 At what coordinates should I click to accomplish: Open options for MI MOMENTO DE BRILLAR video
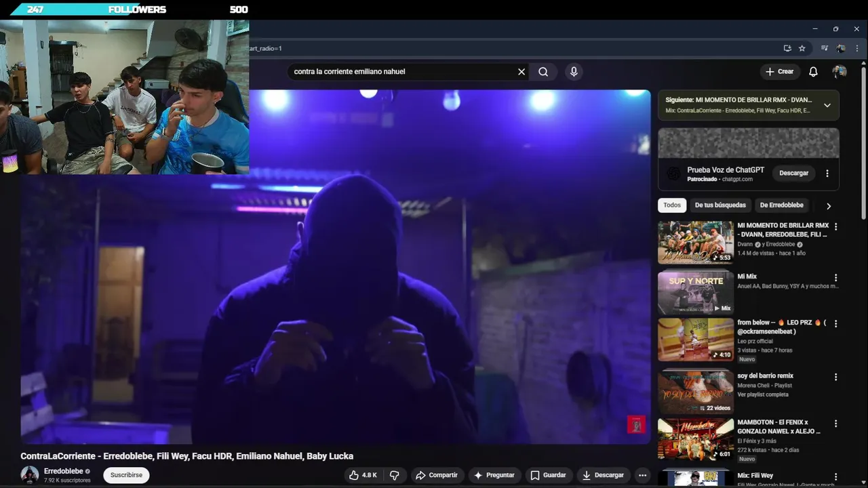click(x=835, y=227)
